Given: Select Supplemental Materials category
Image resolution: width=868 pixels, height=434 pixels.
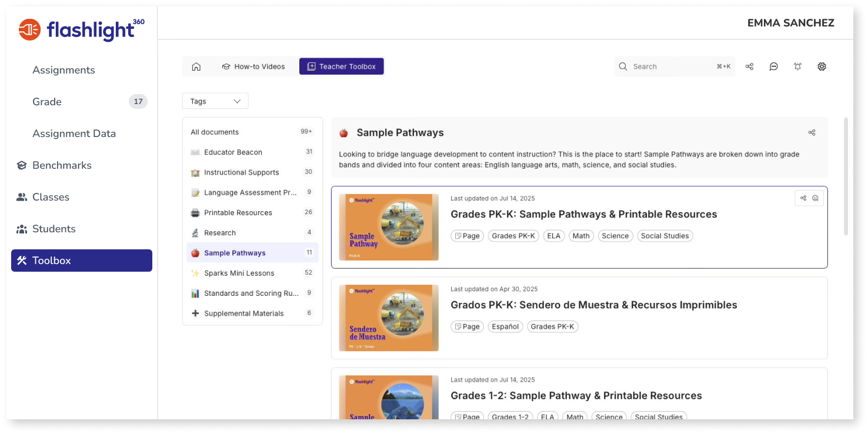Looking at the screenshot, I should click(x=252, y=313).
